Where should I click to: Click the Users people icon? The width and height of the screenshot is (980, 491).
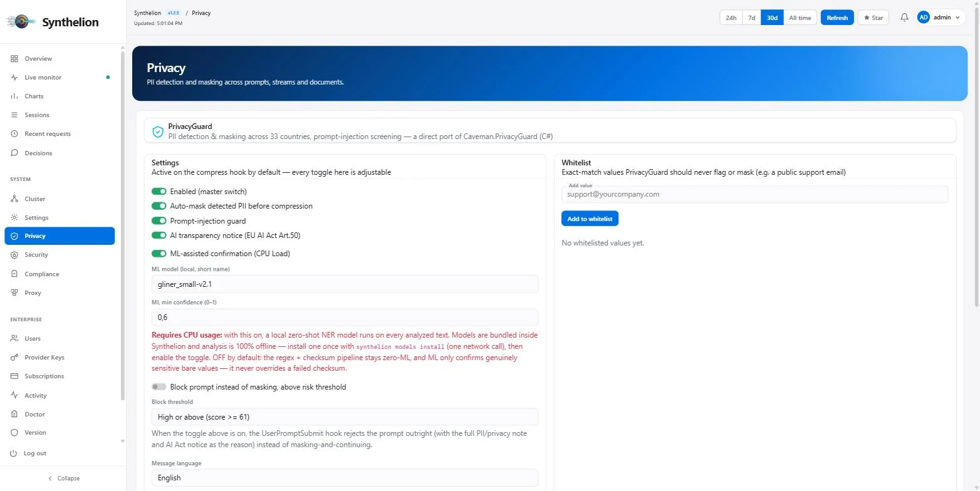(14, 339)
